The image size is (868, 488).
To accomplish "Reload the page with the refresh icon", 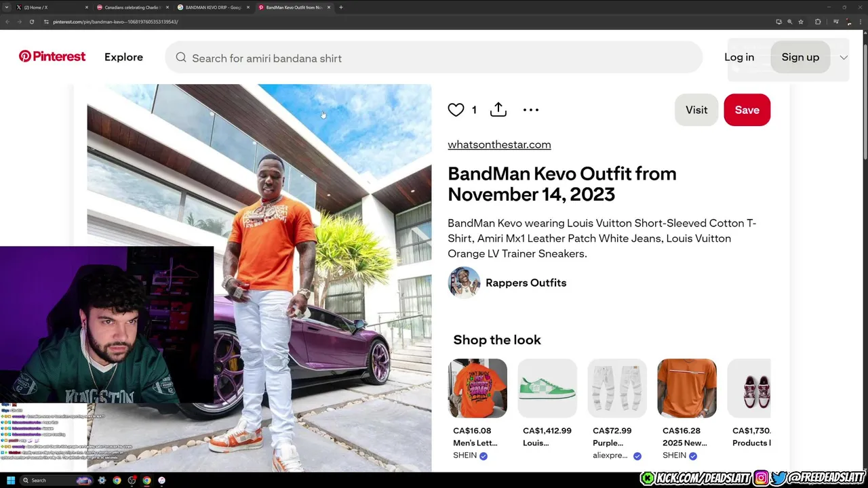I will pyautogui.click(x=31, y=22).
